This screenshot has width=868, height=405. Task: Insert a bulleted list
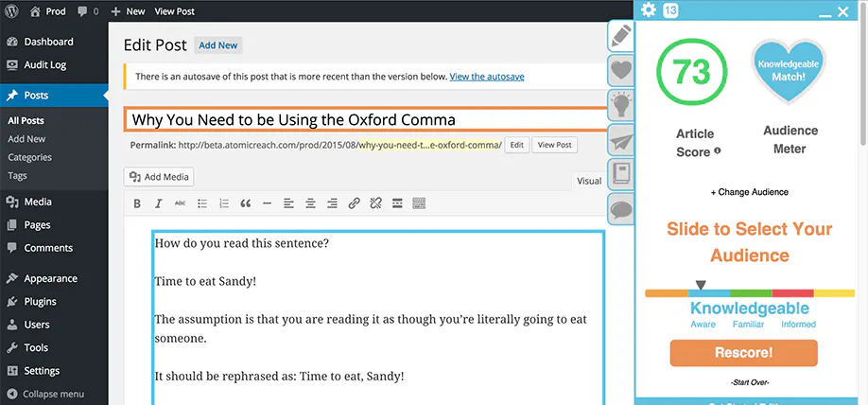[x=202, y=203]
